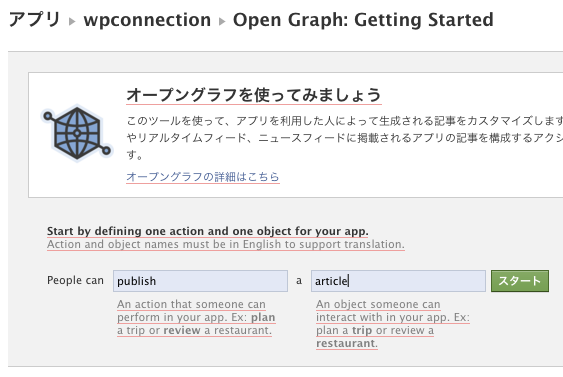Screen dimensions: 563x377
Task: Focus the object field containing article
Action: click(398, 281)
